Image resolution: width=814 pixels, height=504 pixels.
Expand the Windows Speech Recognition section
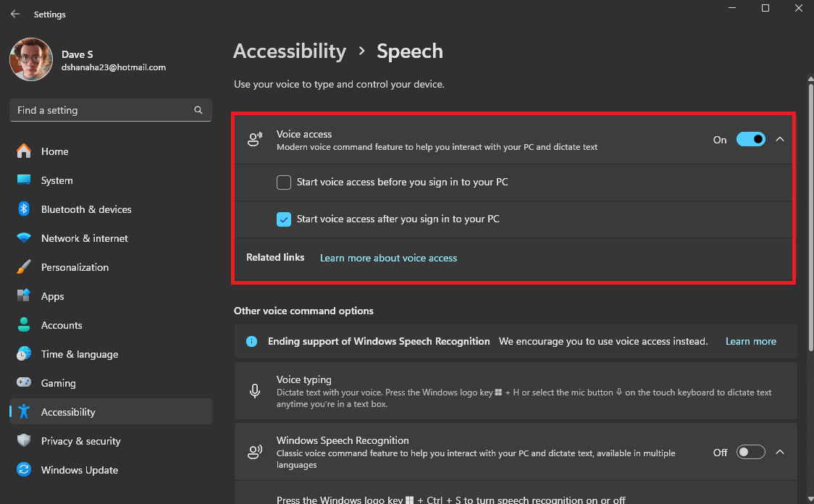pos(780,451)
